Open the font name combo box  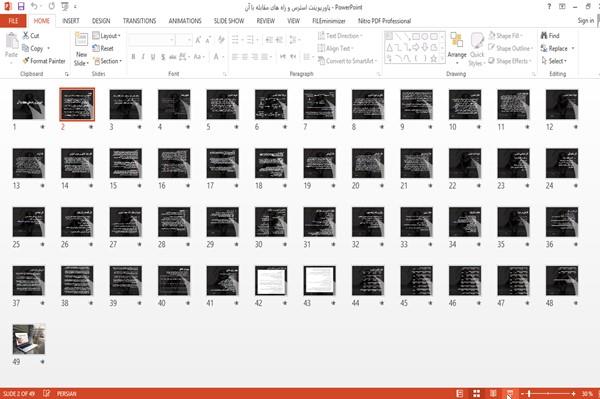152,40
